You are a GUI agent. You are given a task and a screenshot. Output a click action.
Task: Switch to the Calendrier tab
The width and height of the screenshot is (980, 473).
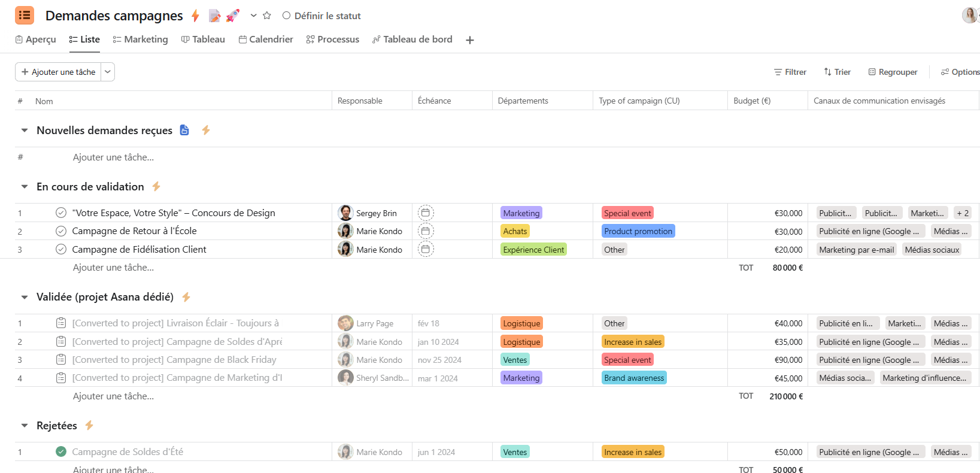coord(266,40)
